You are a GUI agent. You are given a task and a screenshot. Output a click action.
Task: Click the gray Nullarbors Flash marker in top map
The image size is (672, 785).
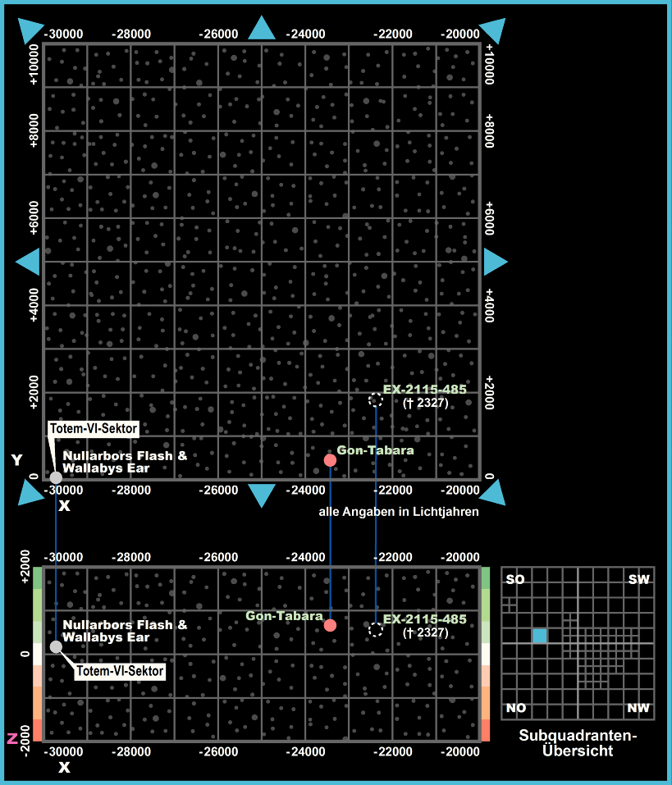click(x=56, y=477)
